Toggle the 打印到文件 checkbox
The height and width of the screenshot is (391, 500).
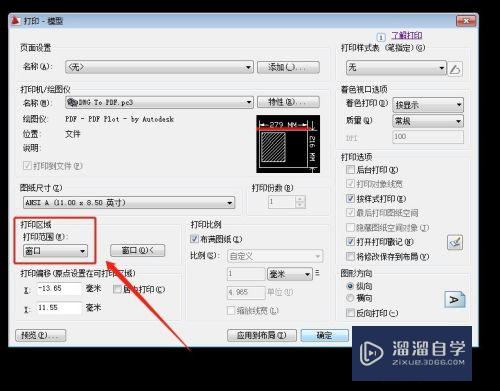pos(27,166)
